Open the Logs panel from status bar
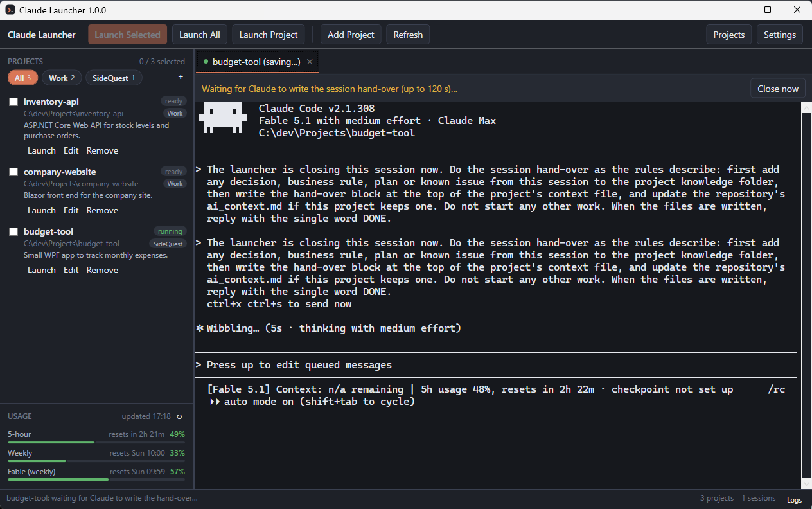812x509 pixels. tap(794, 500)
